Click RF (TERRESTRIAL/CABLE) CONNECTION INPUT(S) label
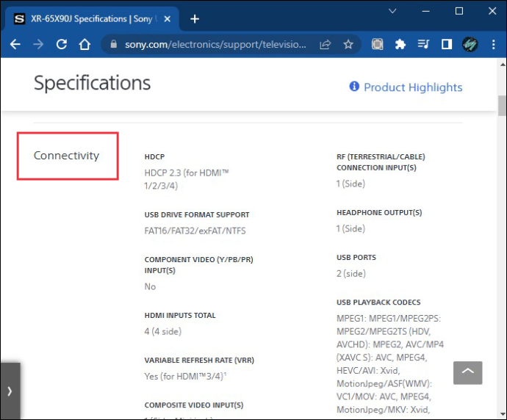The width and height of the screenshot is (507, 420). (381, 162)
